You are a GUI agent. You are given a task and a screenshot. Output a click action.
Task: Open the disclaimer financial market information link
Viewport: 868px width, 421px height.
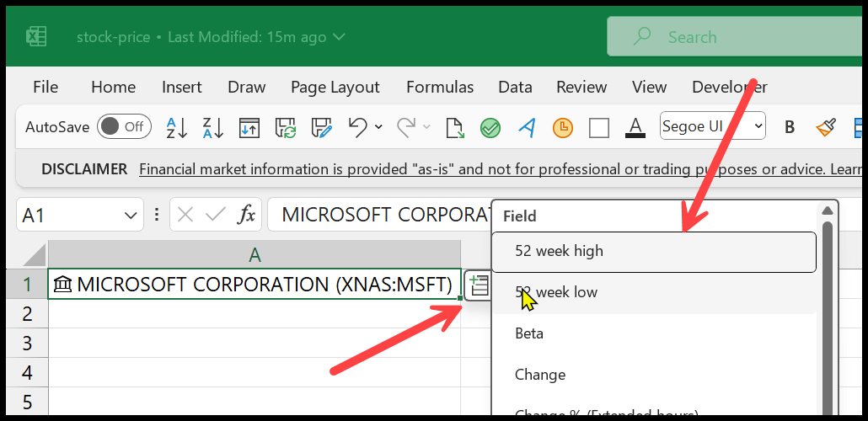tap(501, 168)
